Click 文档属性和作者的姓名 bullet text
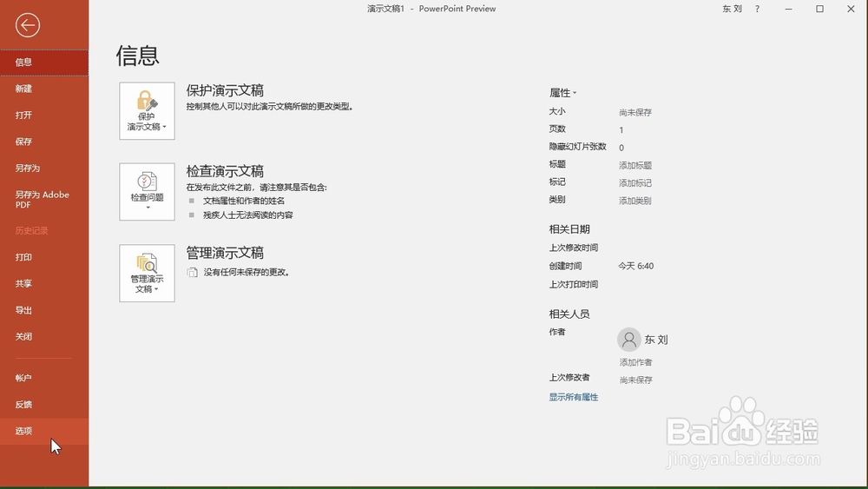Viewport: 868px width, 489px height. 244,201
